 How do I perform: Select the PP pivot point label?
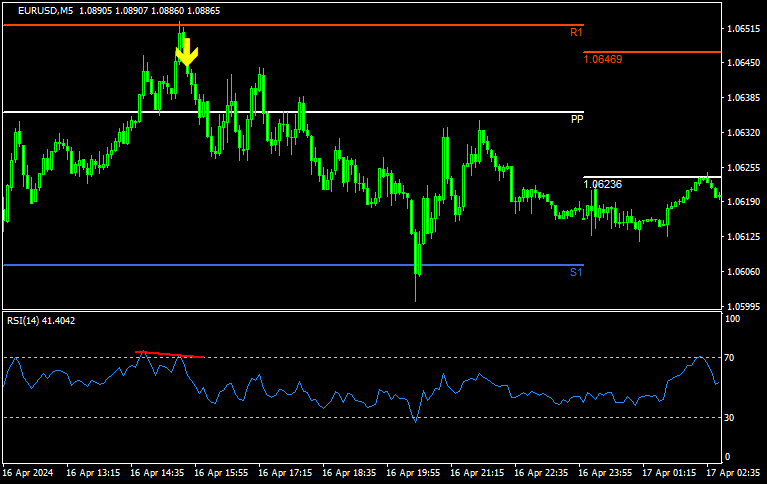(x=577, y=119)
